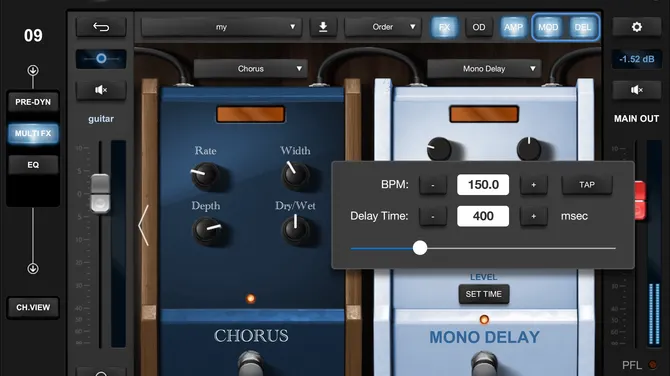Decrease BPM with minus button
Viewport: 670px width, 376px height.
(x=433, y=185)
